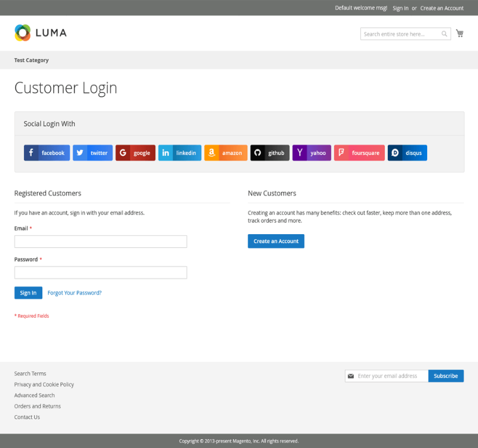Log in with the amazon button
The image size is (478, 448).
[x=226, y=153]
